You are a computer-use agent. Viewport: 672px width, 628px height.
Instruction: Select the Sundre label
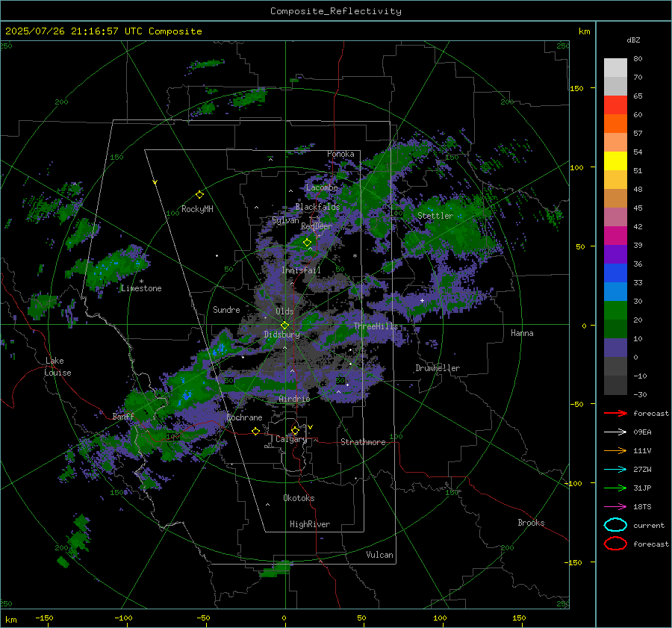(x=226, y=310)
